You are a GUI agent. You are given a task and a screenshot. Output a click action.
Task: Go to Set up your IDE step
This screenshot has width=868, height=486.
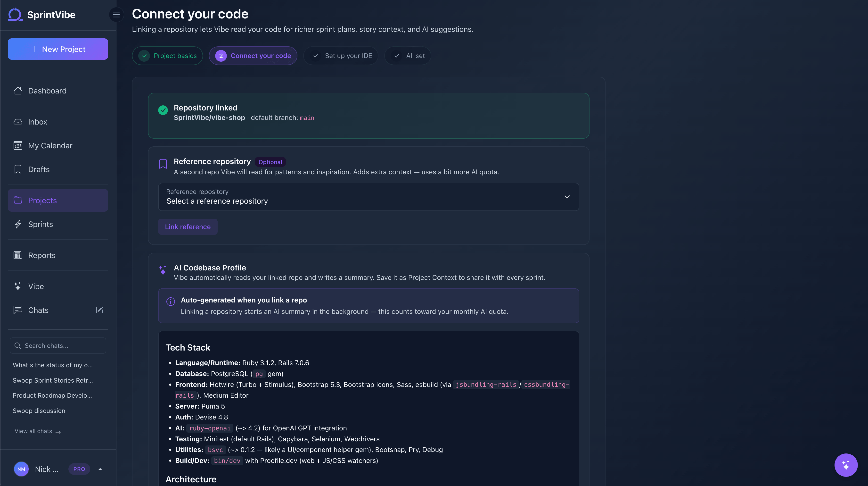click(341, 56)
